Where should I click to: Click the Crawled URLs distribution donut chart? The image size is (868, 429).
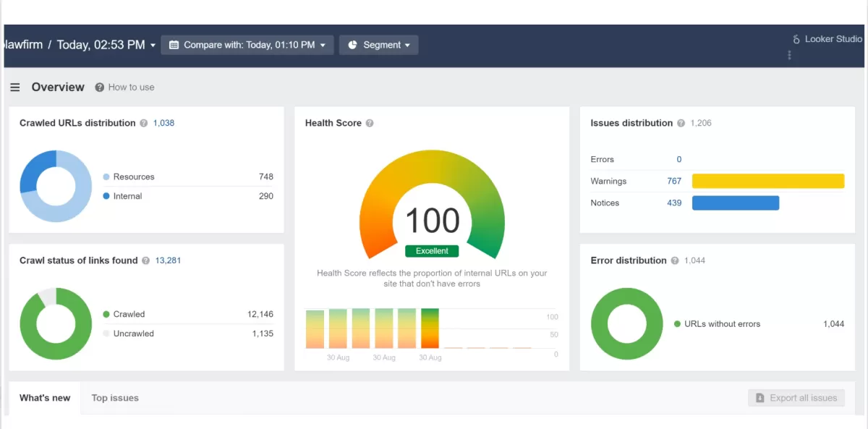56,186
